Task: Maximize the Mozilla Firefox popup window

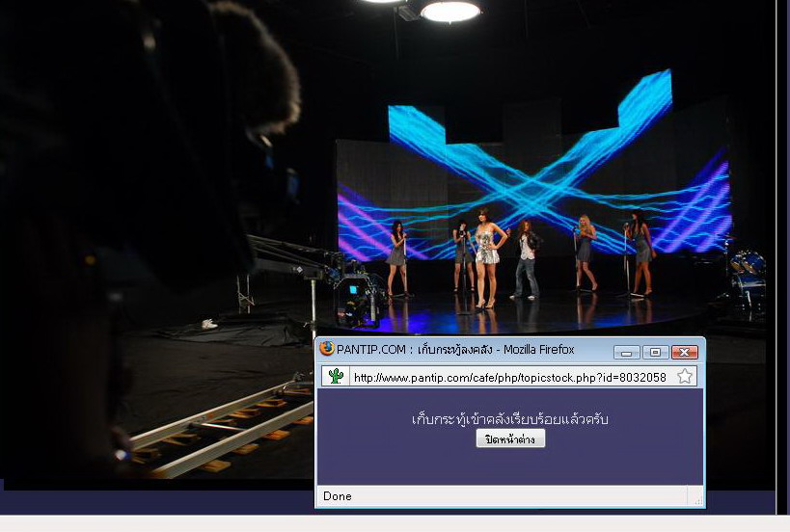Action: 656,353
